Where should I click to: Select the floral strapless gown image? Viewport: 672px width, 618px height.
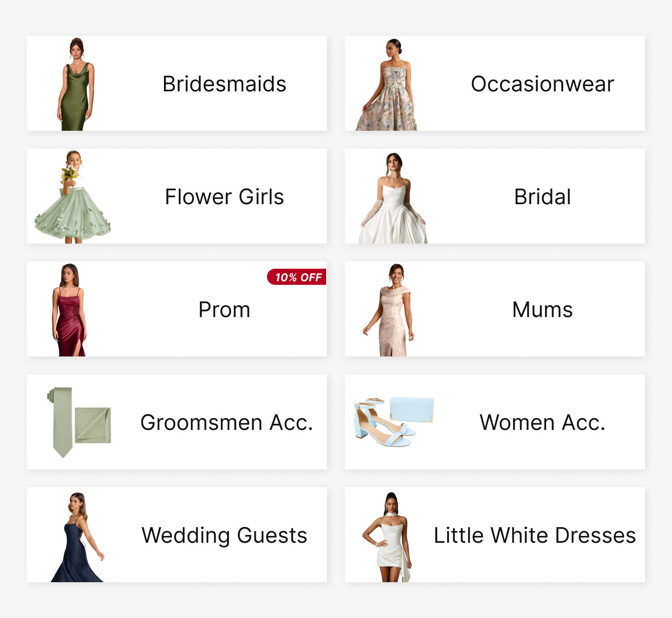point(387,85)
